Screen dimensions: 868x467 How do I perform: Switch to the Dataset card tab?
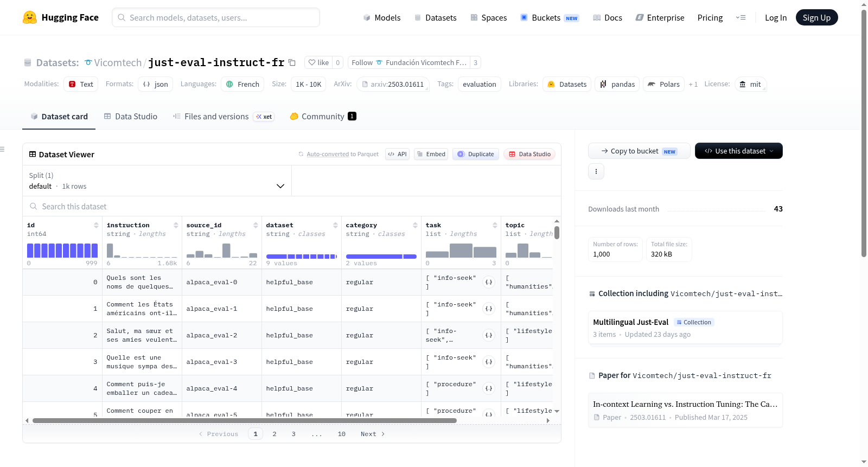[x=59, y=117]
